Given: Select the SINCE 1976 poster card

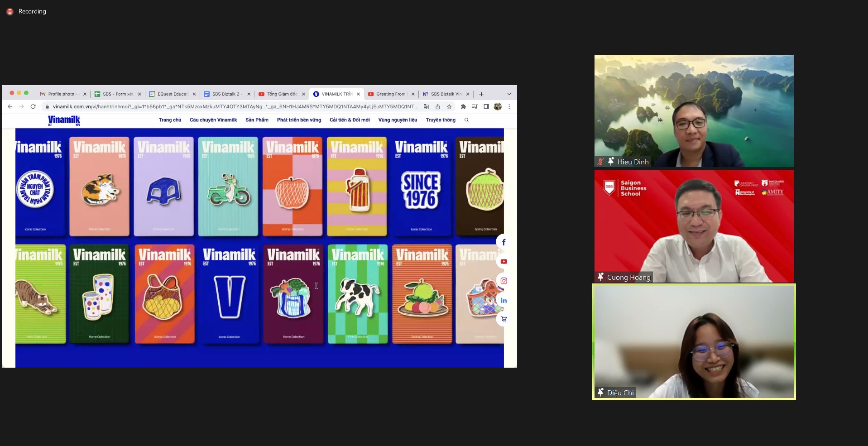Looking at the screenshot, I should [x=421, y=187].
